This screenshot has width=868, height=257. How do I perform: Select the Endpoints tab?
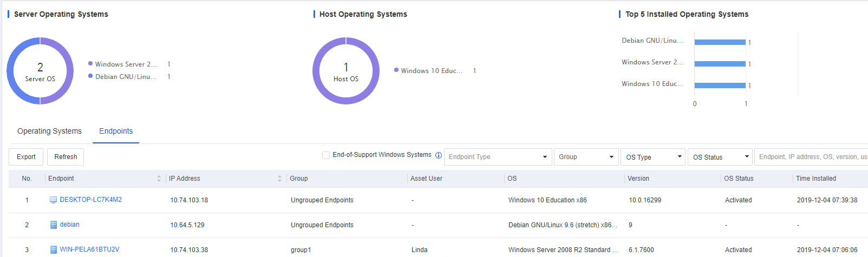click(116, 131)
